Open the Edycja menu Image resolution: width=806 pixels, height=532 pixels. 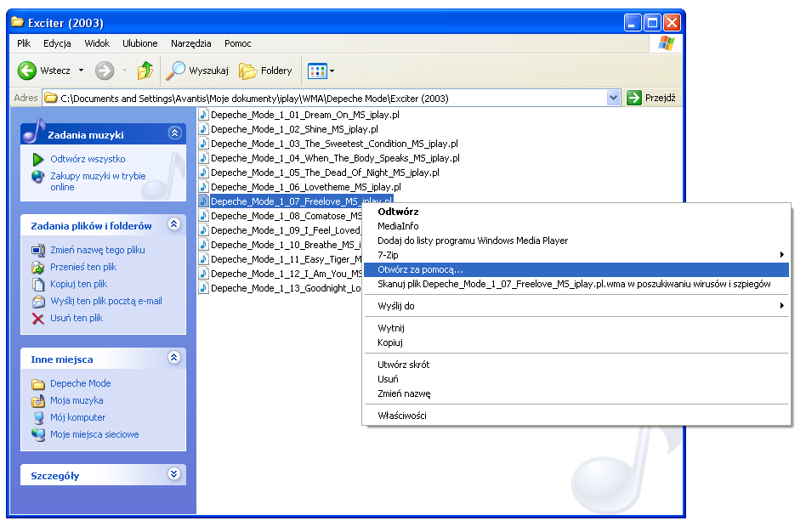click(57, 43)
